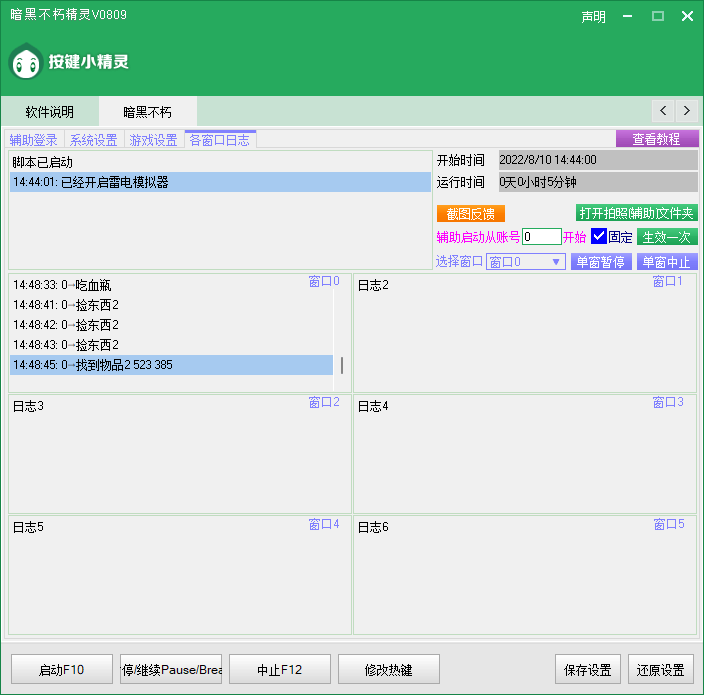The image size is (704, 695).
Task: Click the purple 查看教程 button
Action: coord(656,139)
